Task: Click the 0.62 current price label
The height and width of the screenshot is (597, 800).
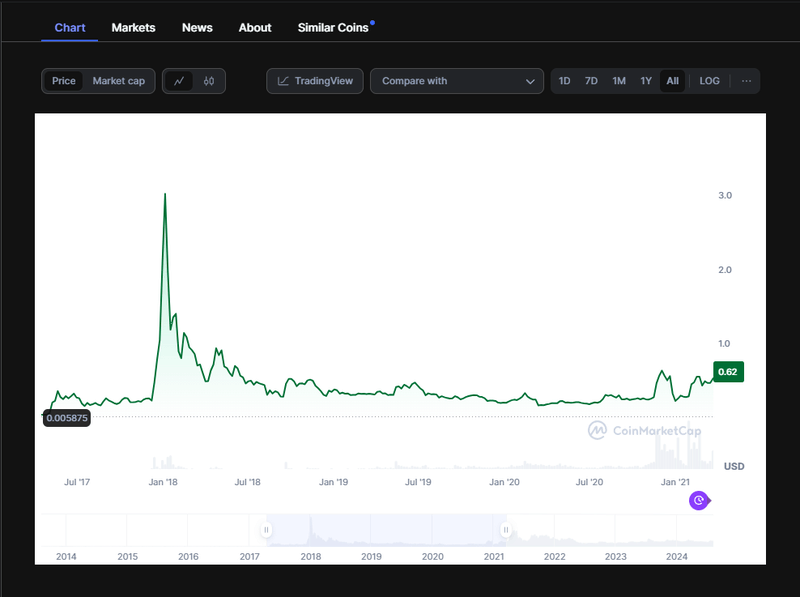Action: click(x=728, y=373)
